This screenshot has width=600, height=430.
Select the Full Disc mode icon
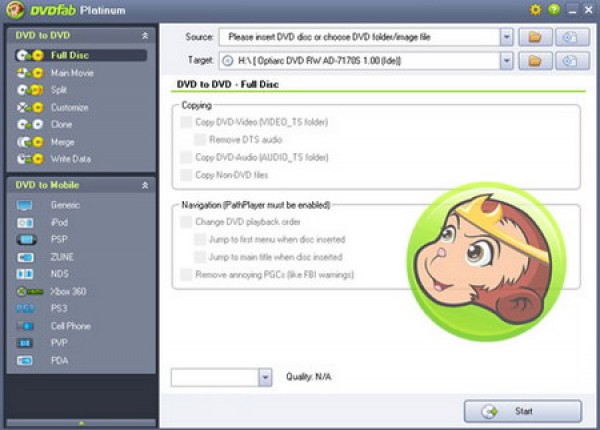[x=31, y=55]
